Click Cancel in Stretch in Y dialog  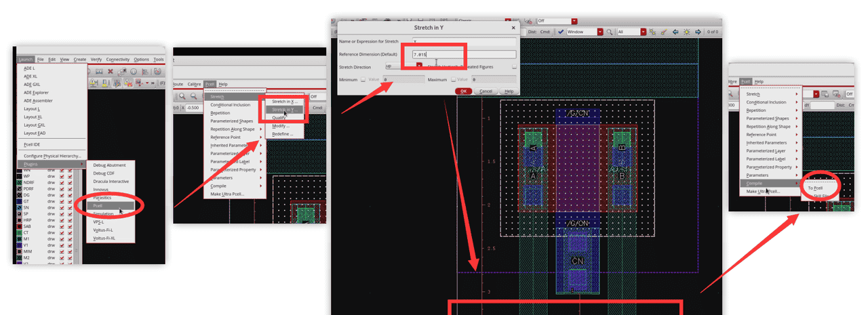(x=486, y=91)
